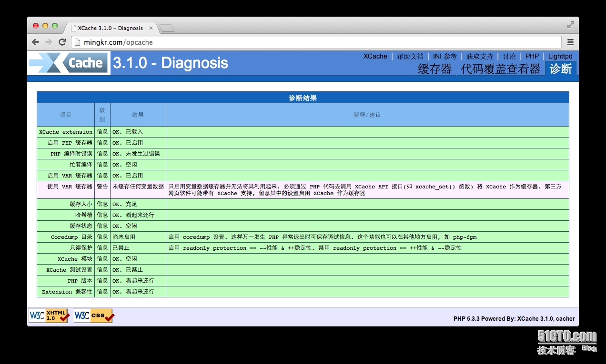Switch to the 缓存器 tab
606x364 pixels.
[x=434, y=69]
